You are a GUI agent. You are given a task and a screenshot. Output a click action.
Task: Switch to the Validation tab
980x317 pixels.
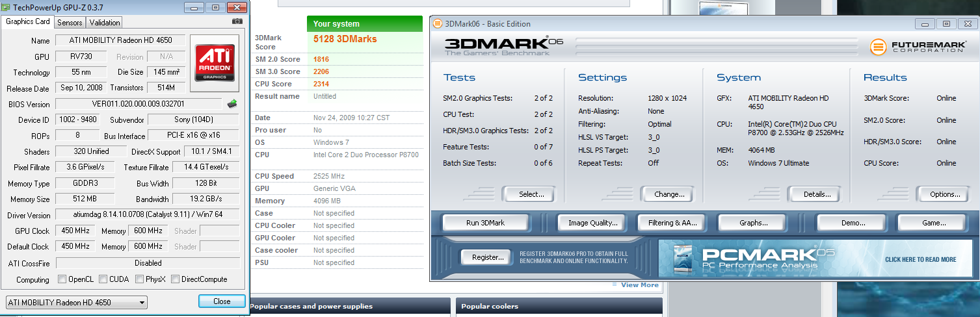click(x=105, y=22)
